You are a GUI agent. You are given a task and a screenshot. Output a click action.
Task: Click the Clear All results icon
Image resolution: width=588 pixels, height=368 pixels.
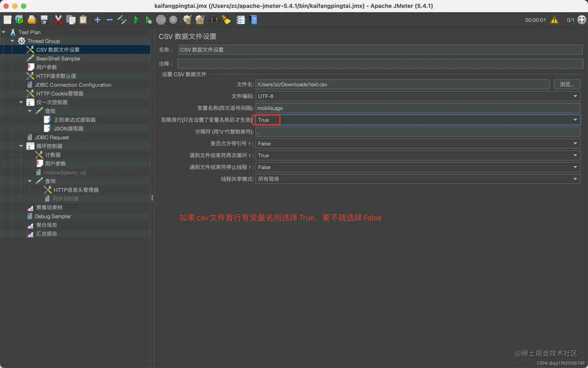200,19
